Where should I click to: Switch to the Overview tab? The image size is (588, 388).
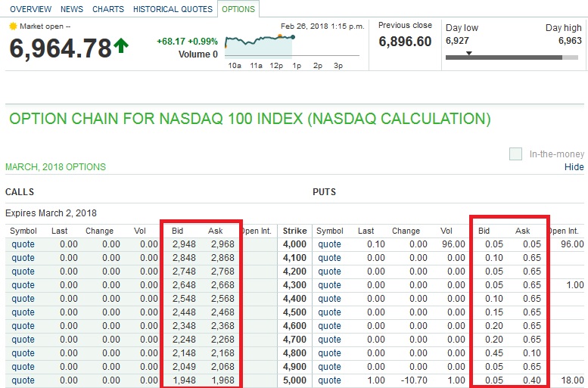pos(30,9)
